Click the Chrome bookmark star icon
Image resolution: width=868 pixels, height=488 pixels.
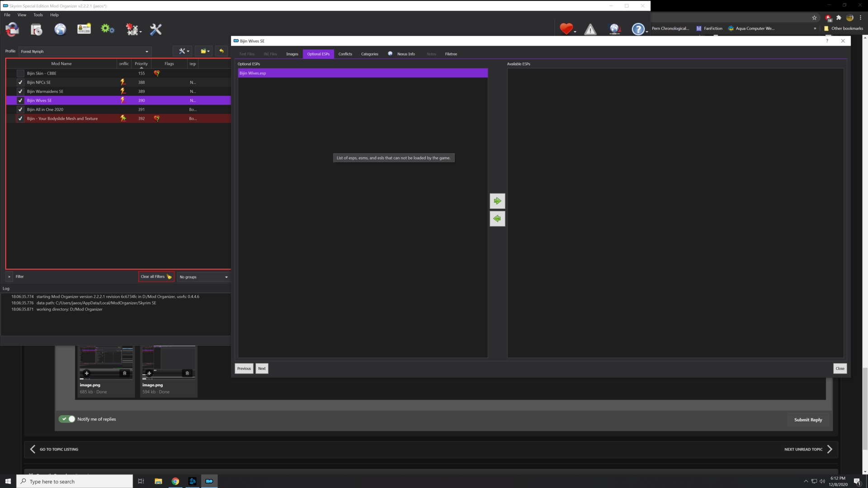click(815, 18)
